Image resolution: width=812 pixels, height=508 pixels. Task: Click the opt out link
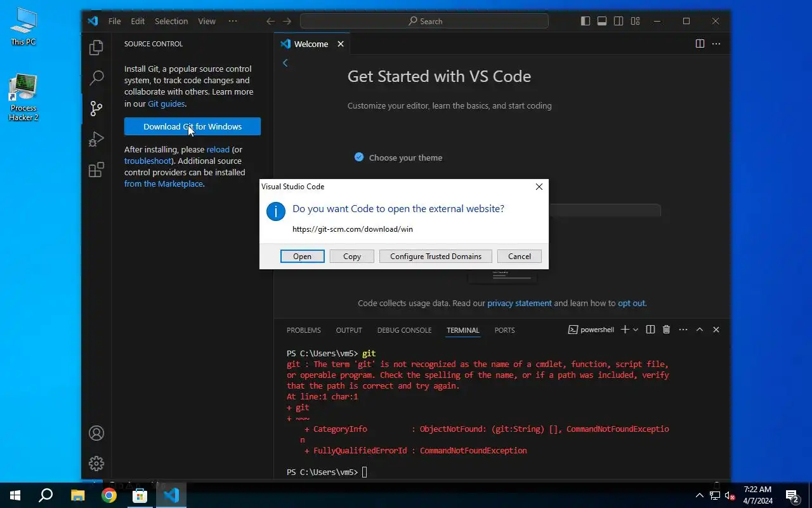[631, 303]
